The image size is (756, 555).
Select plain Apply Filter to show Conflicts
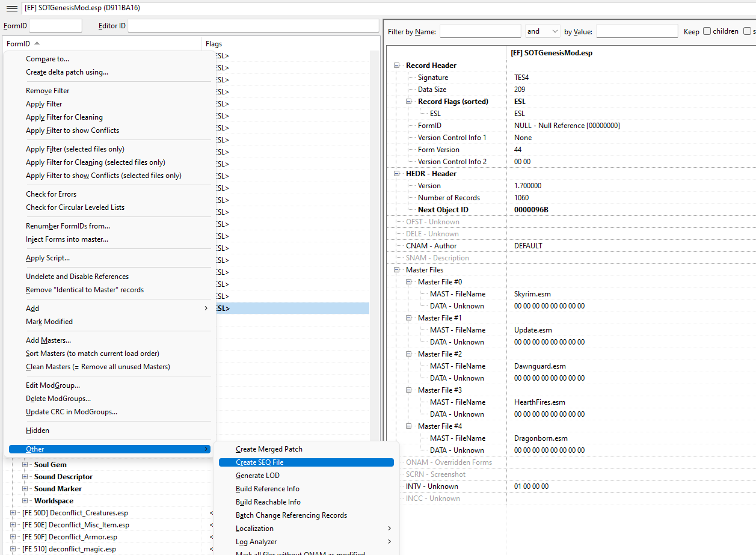[x=110, y=130]
